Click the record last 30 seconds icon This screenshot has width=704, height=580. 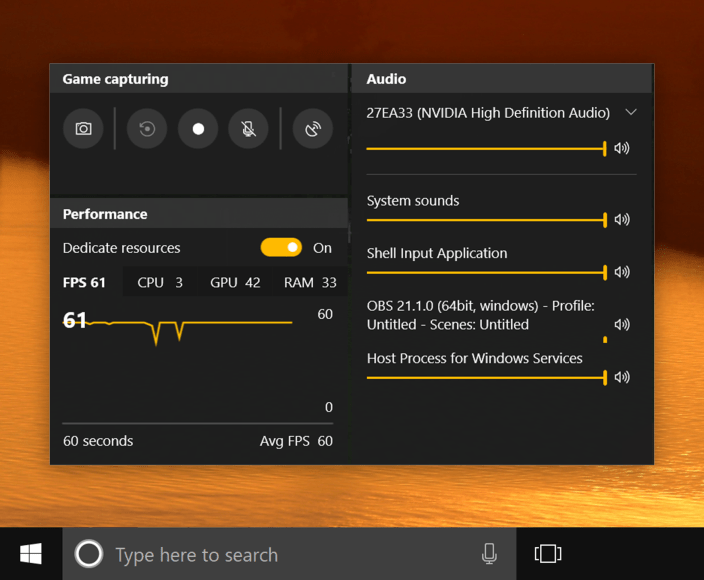(147, 129)
